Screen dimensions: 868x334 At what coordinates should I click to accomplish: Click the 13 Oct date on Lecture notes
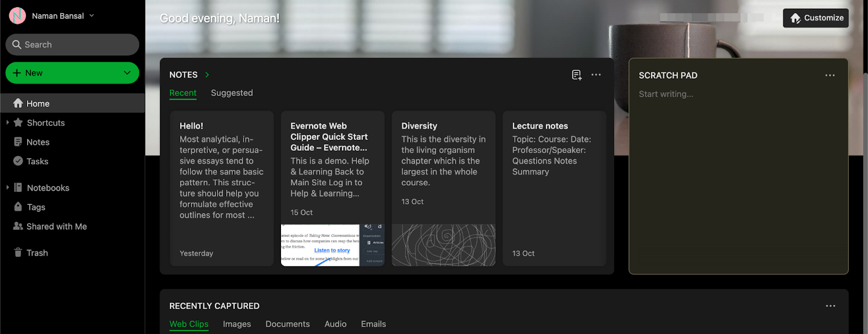(x=524, y=253)
